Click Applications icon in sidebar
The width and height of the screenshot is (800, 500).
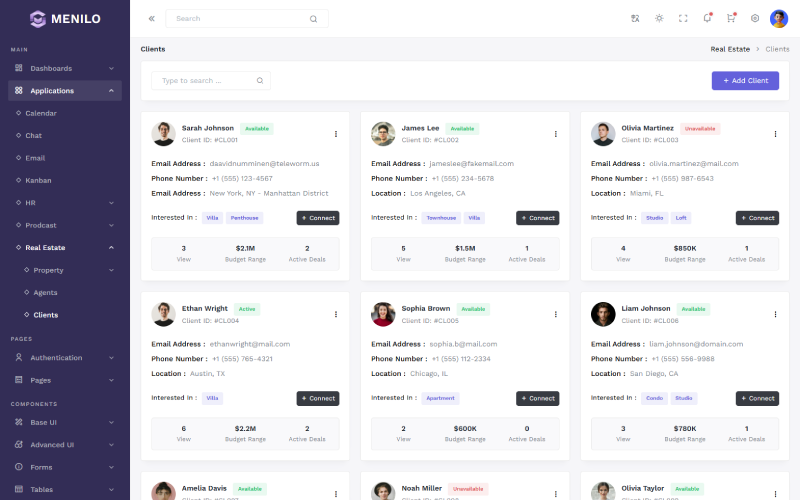pyautogui.click(x=19, y=90)
